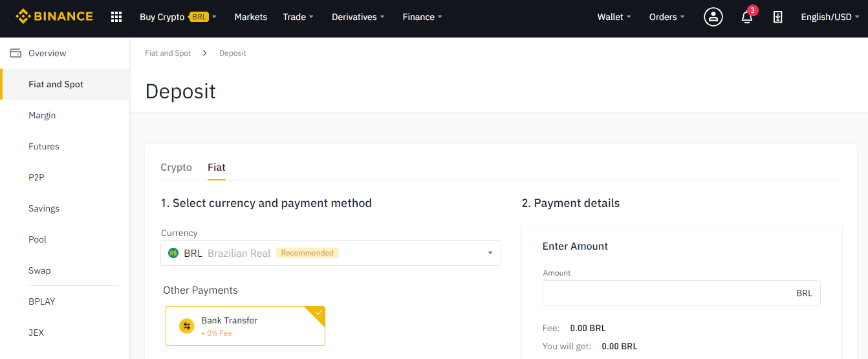
Task: Open the apps grid menu
Action: 116,17
